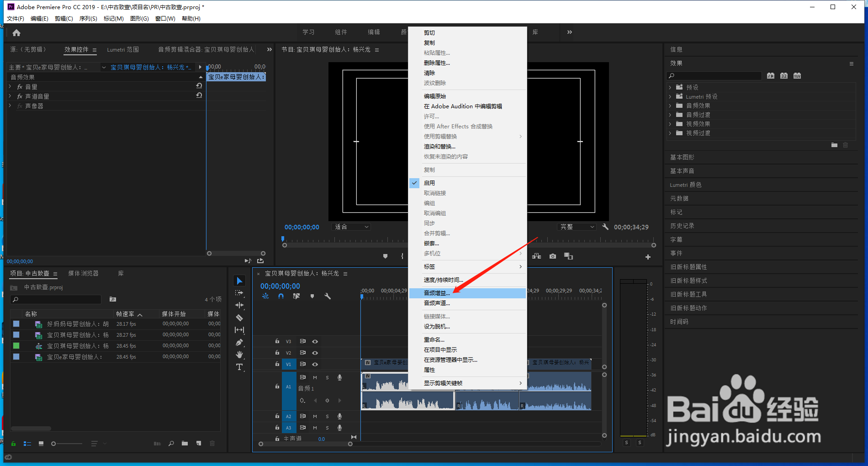
Task: Click the 32-bit color effects filter icon
Action: 784,76
